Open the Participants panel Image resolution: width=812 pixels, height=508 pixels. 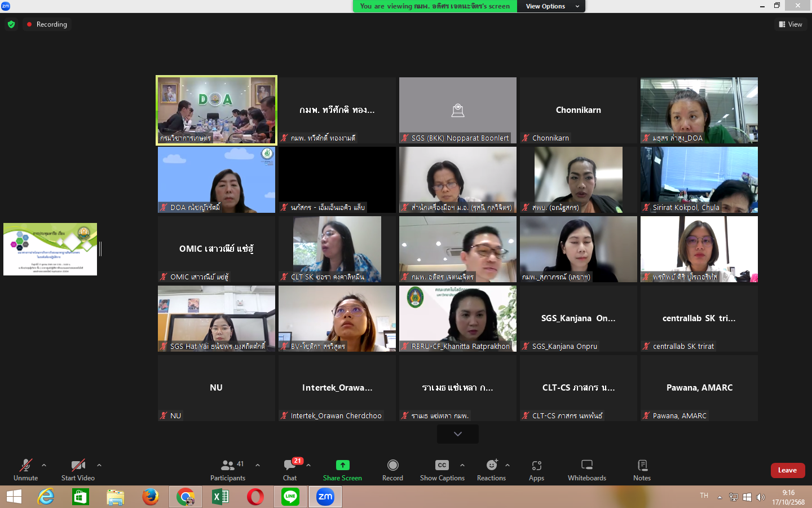coord(228,470)
